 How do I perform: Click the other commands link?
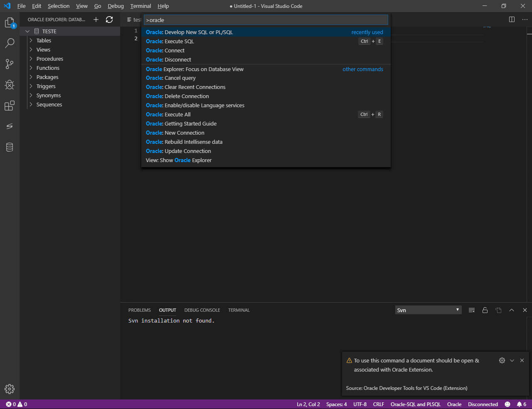click(x=363, y=69)
